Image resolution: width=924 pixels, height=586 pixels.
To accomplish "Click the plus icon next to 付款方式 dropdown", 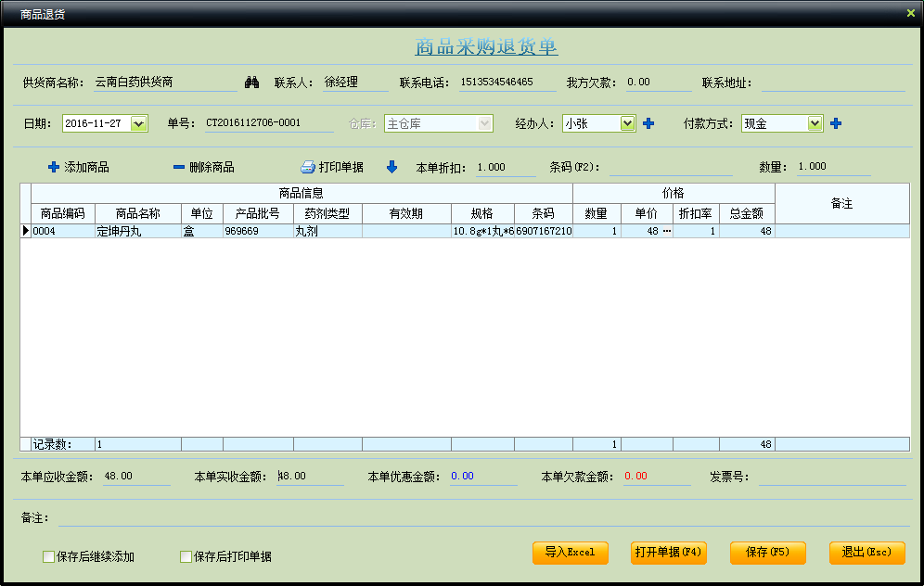I will coord(836,123).
